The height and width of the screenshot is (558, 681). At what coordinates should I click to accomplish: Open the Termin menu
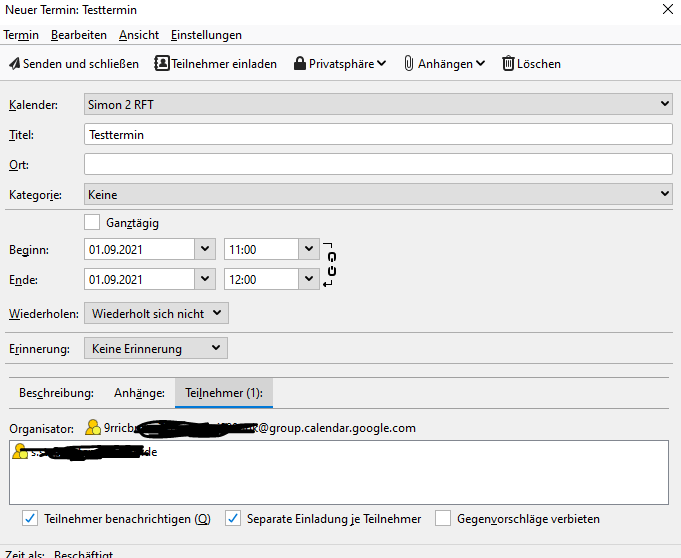click(21, 35)
